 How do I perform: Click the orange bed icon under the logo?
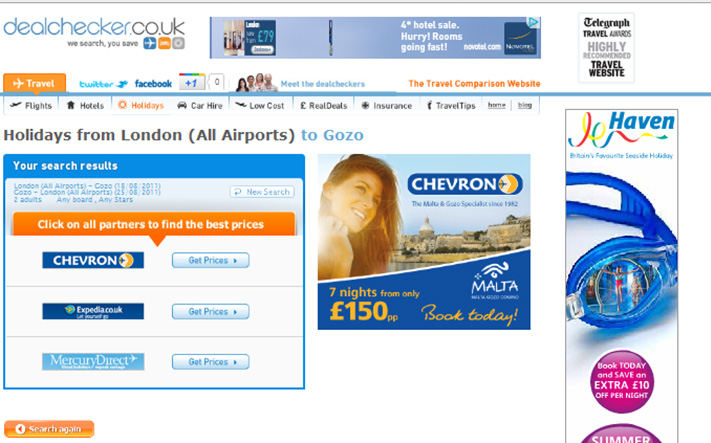coord(164,43)
